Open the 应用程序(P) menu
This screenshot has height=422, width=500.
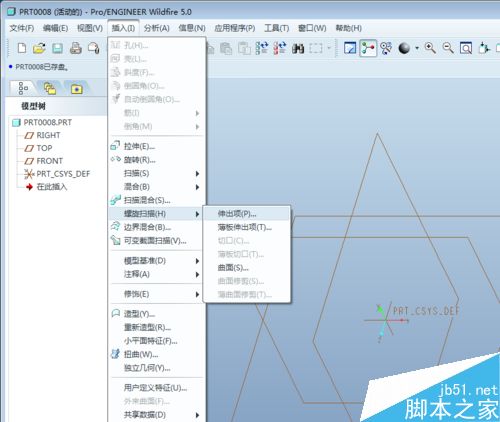[235, 28]
